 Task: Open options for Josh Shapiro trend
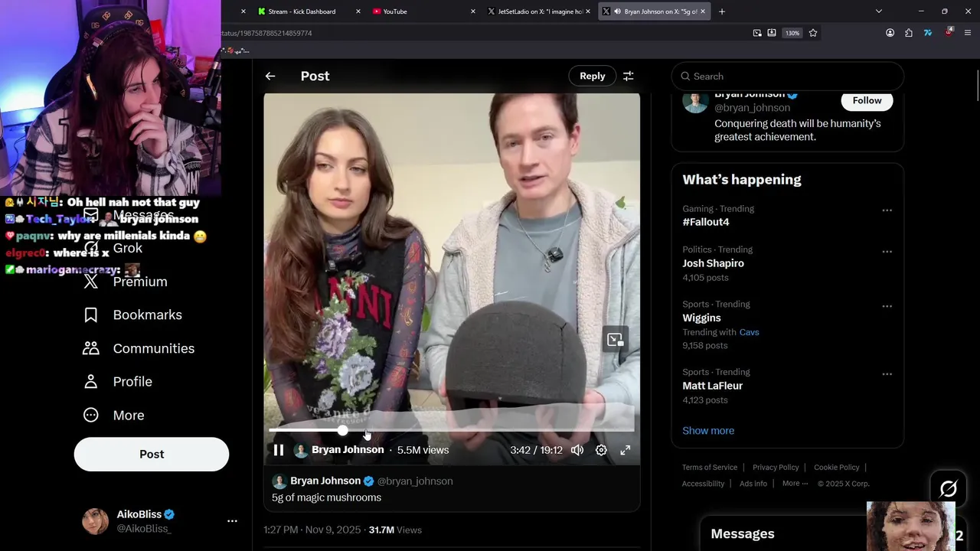click(887, 251)
